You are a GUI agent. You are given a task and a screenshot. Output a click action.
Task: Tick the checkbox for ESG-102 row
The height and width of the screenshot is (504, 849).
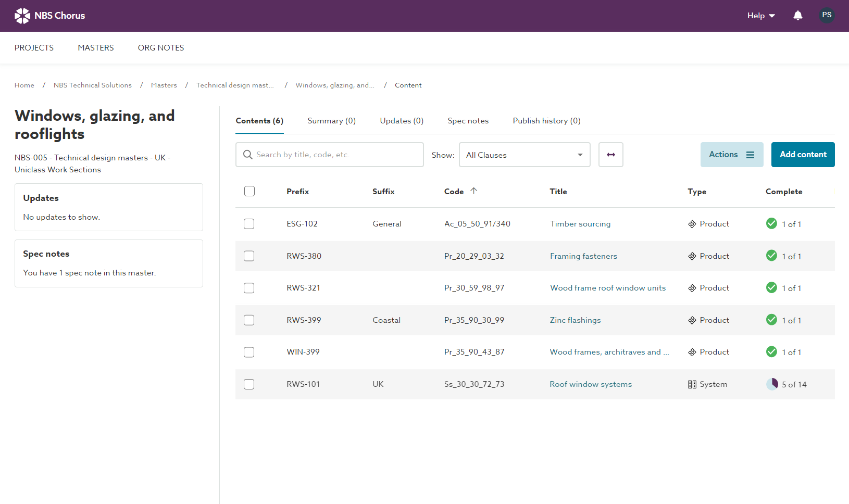pyautogui.click(x=249, y=224)
